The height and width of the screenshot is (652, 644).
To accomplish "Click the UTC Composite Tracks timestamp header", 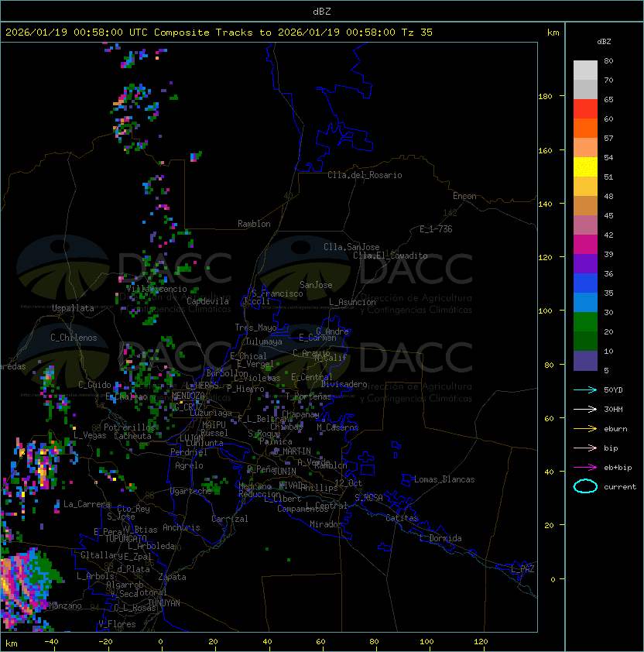I will (x=219, y=33).
